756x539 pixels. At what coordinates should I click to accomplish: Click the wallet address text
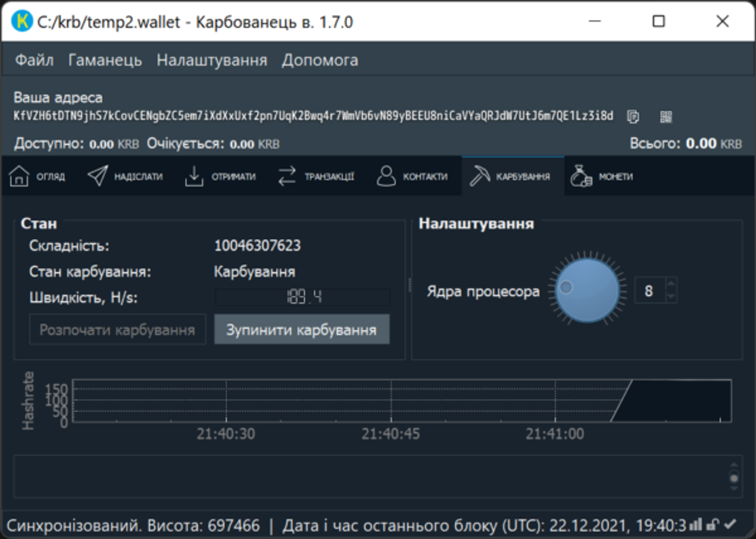(313, 116)
